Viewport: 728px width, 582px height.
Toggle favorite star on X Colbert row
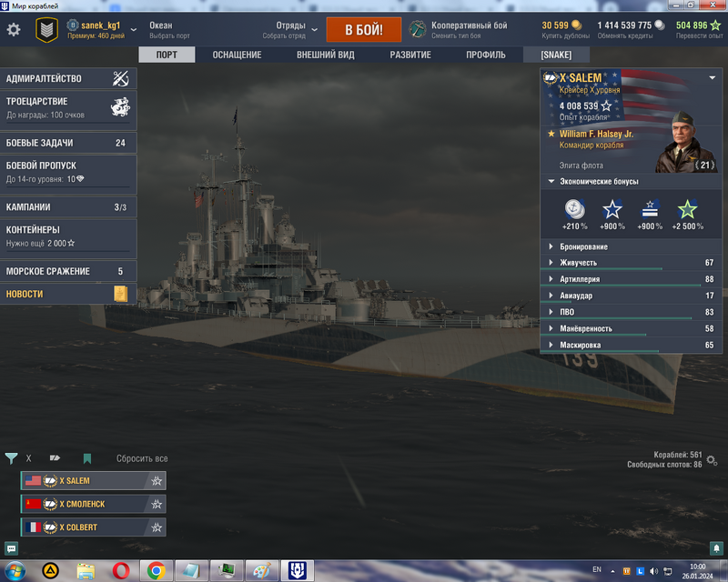point(157,527)
